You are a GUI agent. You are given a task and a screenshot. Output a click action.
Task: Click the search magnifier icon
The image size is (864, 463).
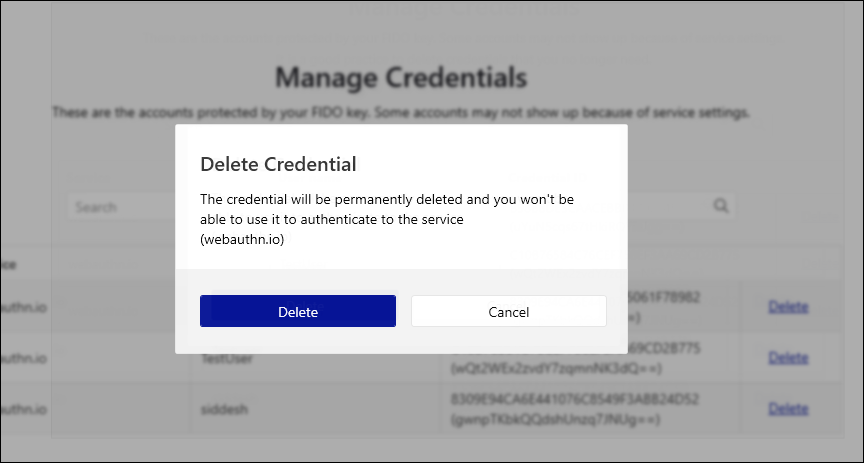point(720,206)
